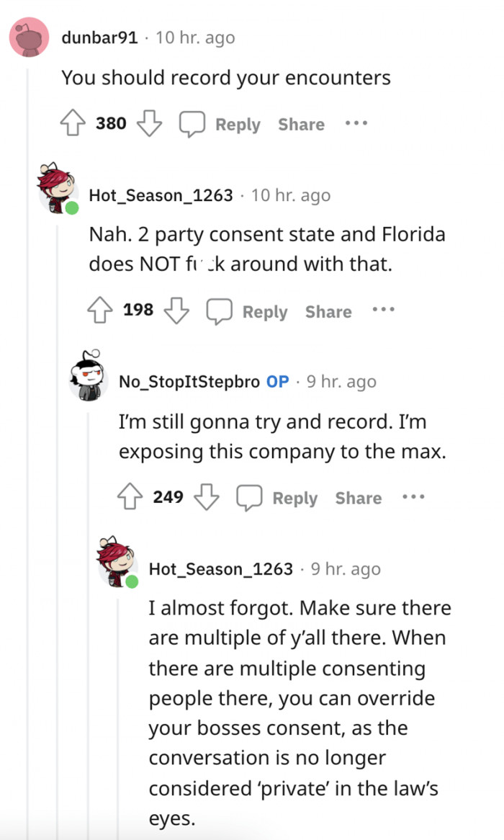The height and width of the screenshot is (840, 504).
Task: Click the comment bubble icon under the 198-point comment
Action: [x=220, y=311]
